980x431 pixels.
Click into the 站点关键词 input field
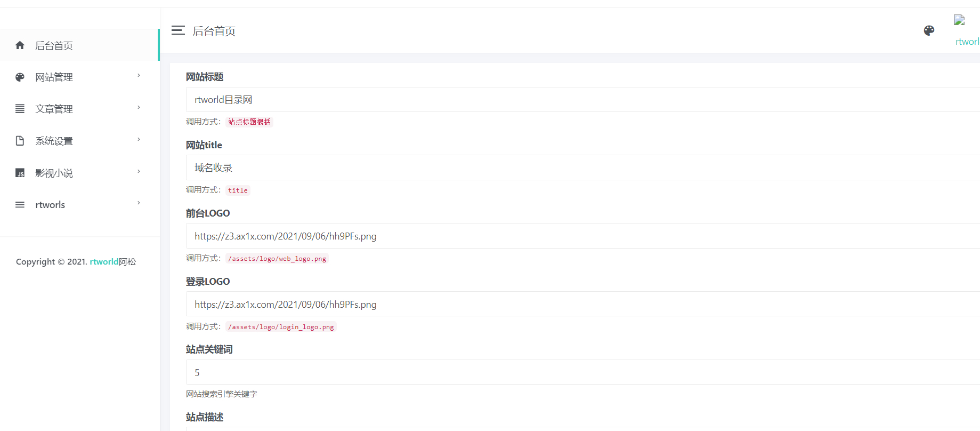582,372
